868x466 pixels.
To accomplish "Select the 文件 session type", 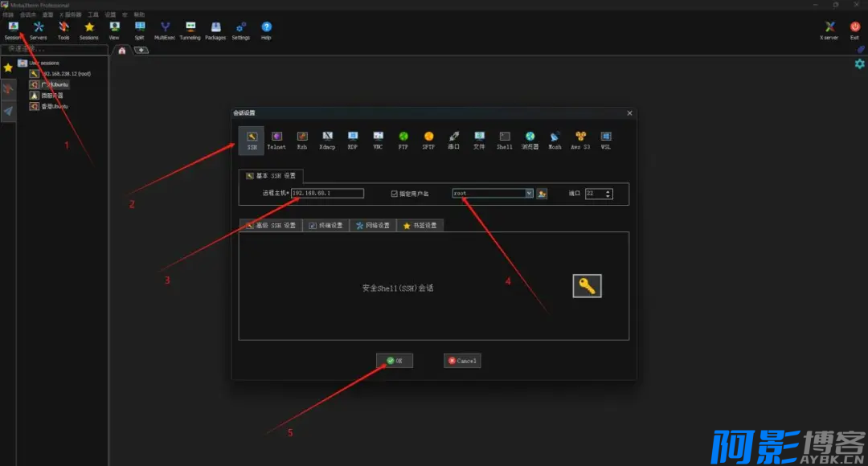I will point(479,141).
